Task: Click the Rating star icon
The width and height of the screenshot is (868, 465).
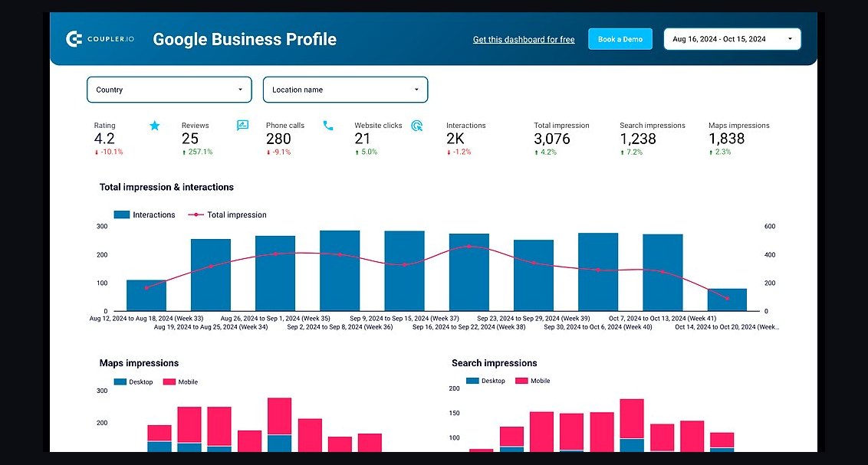Action: click(154, 126)
